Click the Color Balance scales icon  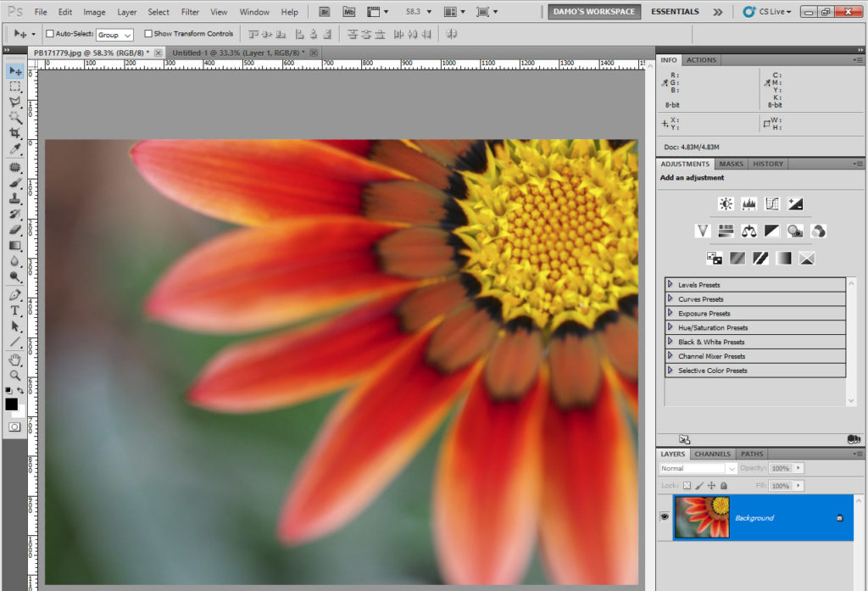[x=748, y=231]
